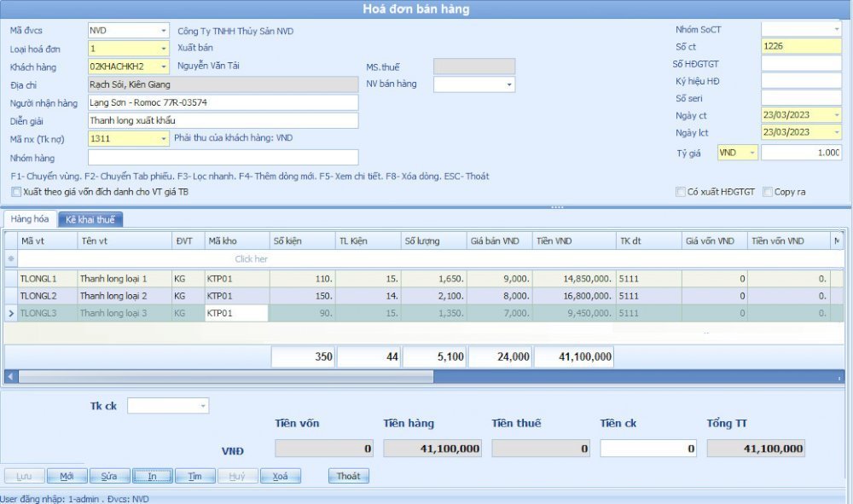The height and width of the screenshot is (504, 853).
Task: Click the horizontal scrollbar left arrow
Action: (x=11, y=376)
